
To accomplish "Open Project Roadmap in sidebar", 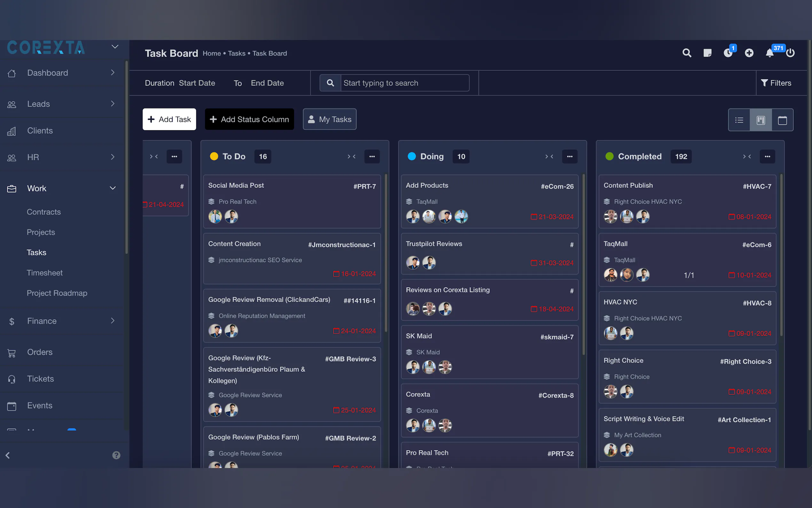I will (57, 293).
